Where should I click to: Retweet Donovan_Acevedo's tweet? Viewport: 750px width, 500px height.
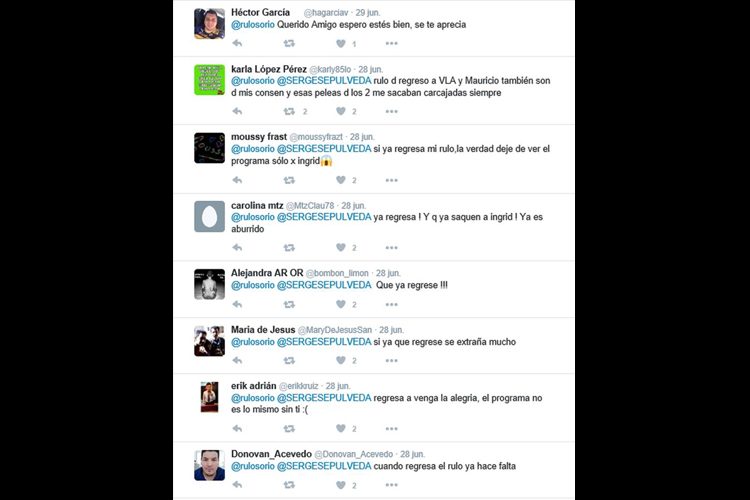(289, 485)
